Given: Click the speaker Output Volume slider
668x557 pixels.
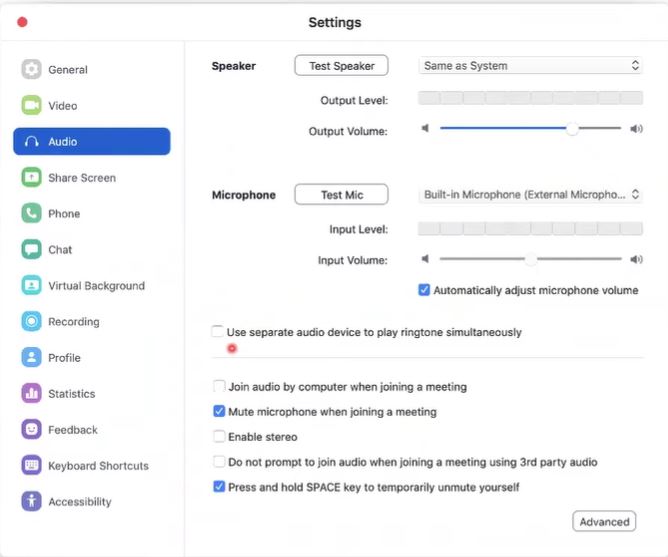Looking at the screenshot, I should [530, 129].
